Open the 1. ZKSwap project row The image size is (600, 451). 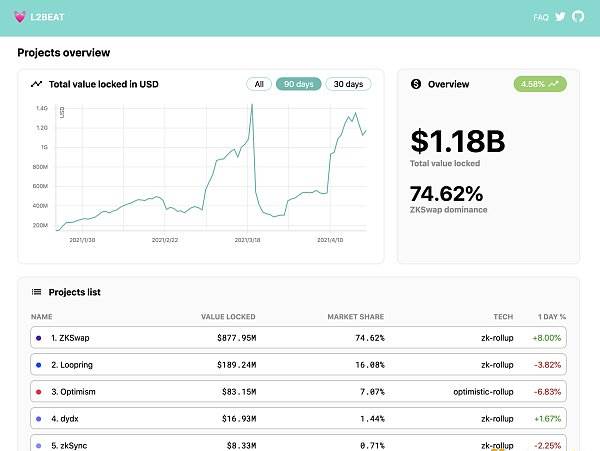tap(298, 338)
